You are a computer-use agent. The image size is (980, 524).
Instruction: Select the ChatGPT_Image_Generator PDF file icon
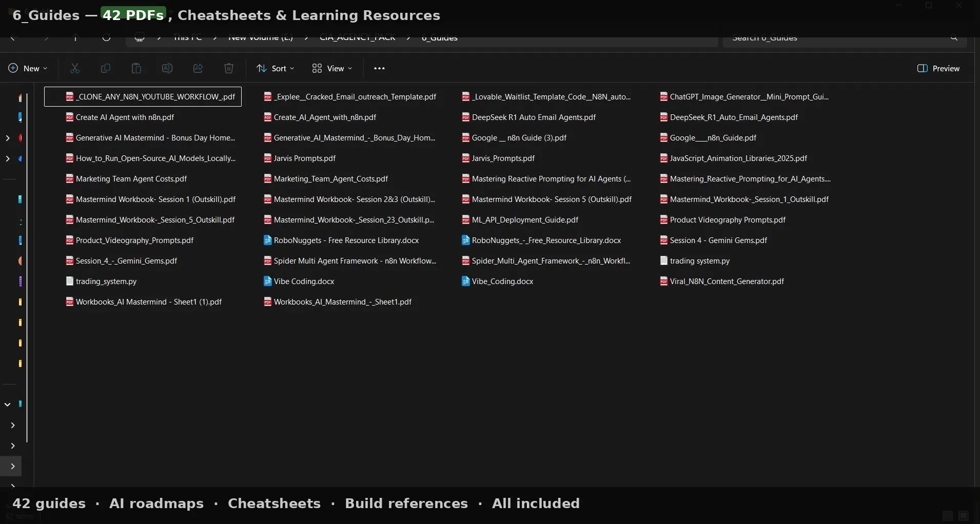click(x=664, y=96)
